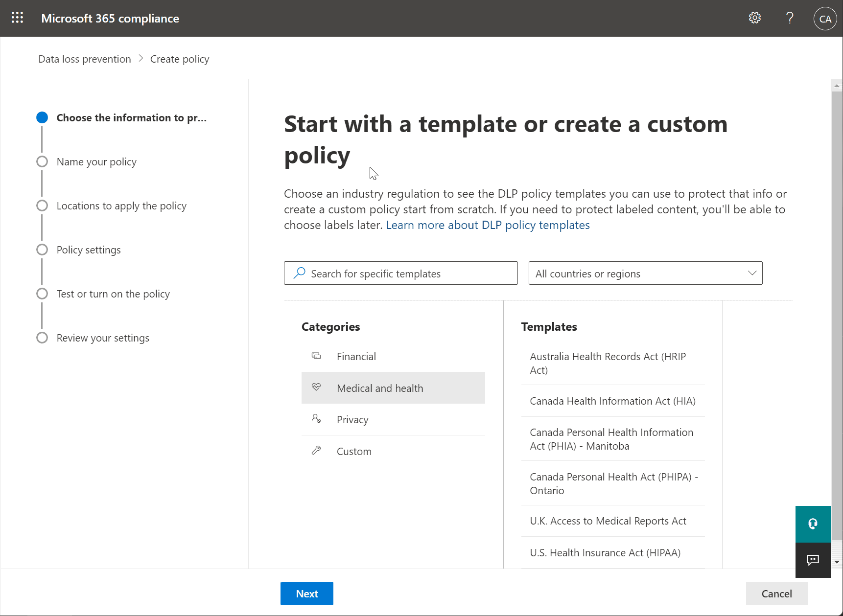Select the U.S. Health Insurance Act template
843x616 pixels.
(x=605, y=552)
